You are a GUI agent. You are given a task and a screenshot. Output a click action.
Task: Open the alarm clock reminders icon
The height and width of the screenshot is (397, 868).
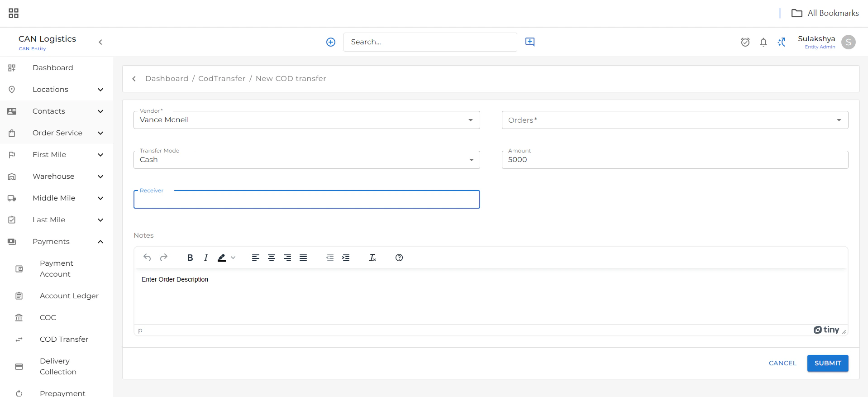(745, 42)
